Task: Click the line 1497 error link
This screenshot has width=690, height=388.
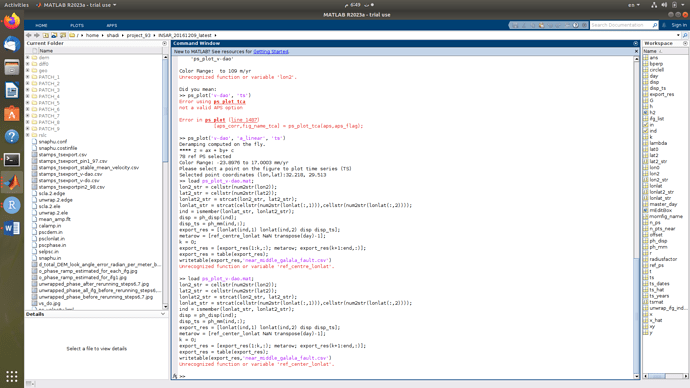Action: [244, 120]
